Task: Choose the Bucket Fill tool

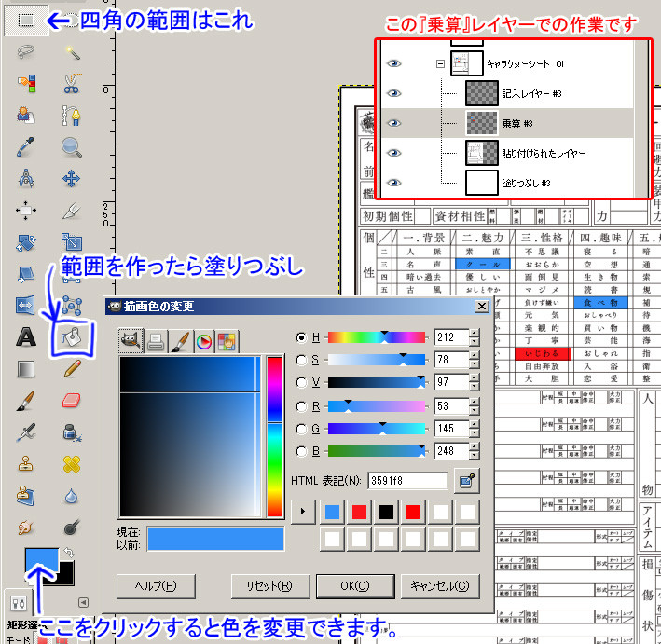Action: (x=72, y=337)
